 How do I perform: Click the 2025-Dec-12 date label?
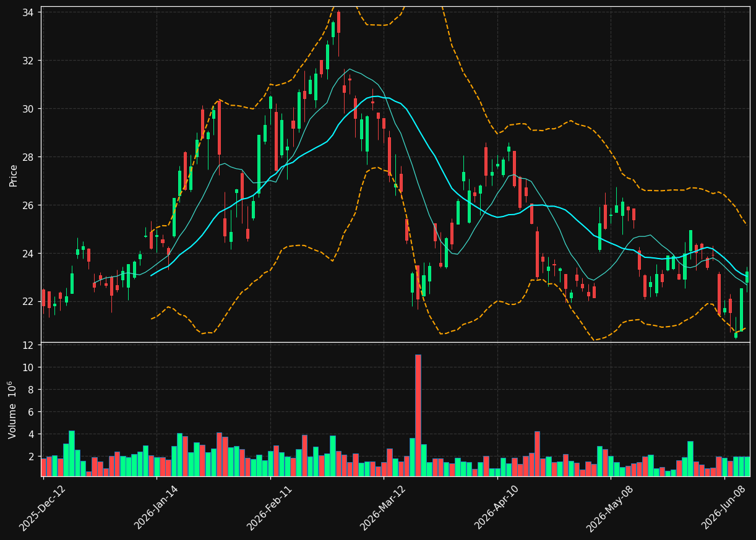(x=42, y=507)
